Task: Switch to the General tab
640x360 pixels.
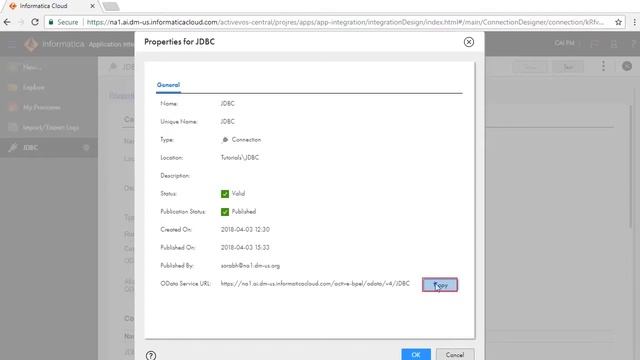Action: point(168,85)
